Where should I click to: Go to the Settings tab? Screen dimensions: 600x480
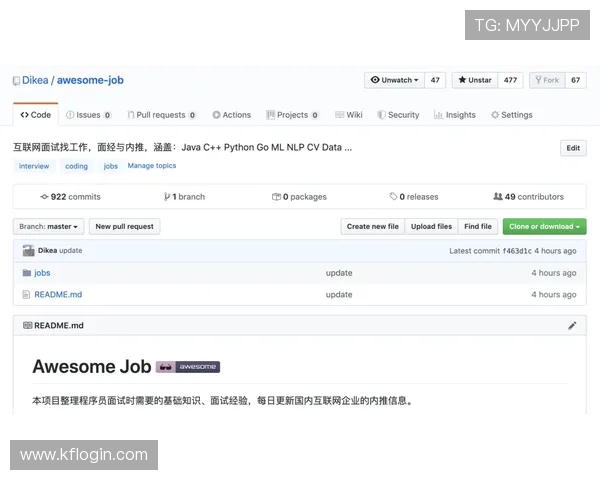(511, 115)
